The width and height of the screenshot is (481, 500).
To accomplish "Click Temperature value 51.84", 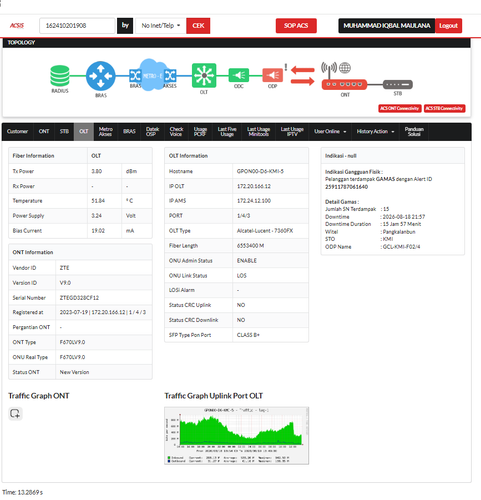I will (98, 201).
